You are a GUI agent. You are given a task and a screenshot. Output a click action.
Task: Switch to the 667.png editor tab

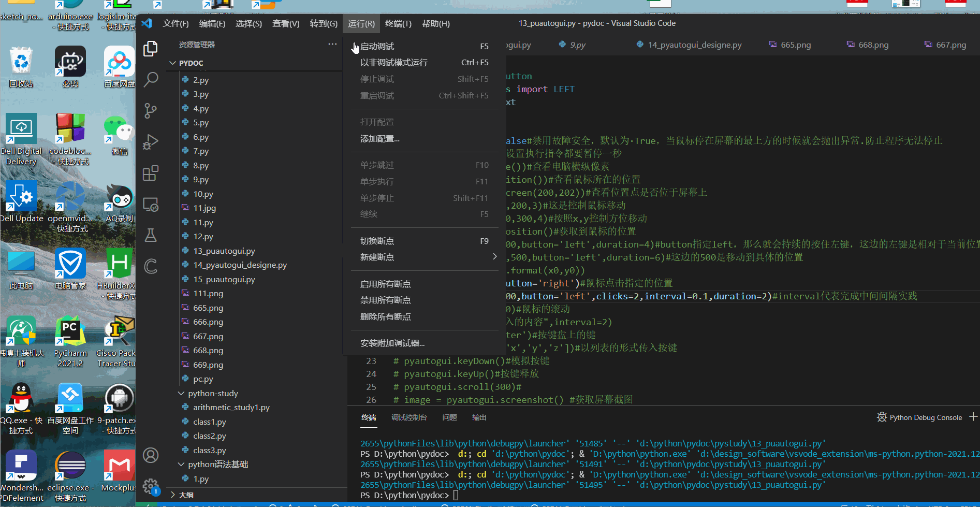[x=945, y=45]
